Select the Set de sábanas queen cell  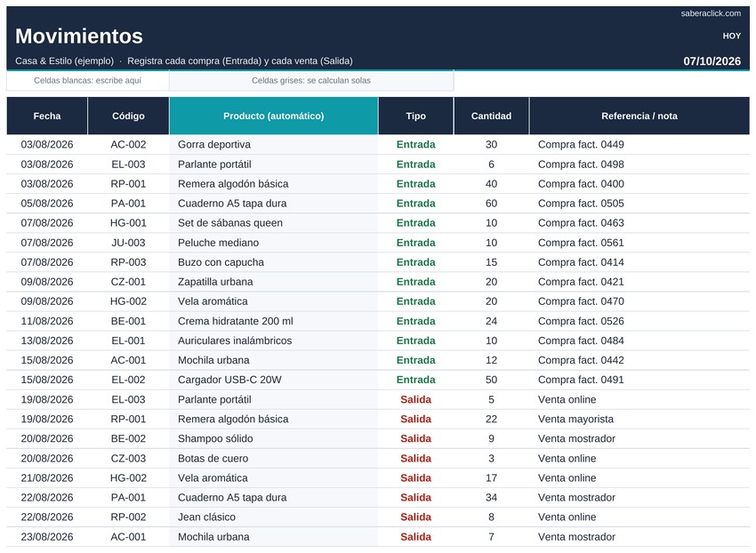tap(273, 223)
